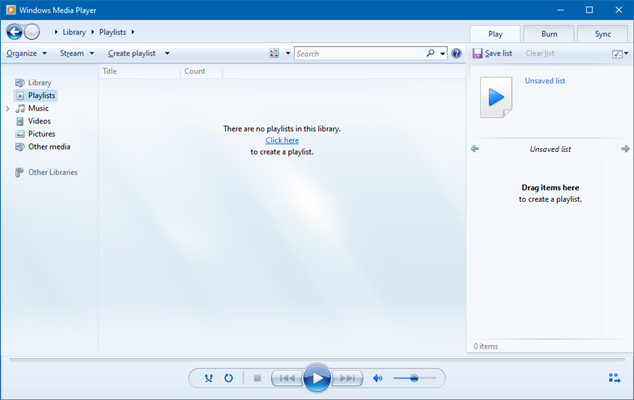Click the Next track button
The height and width of the screenshot is (400, 634).
point(347,378)
